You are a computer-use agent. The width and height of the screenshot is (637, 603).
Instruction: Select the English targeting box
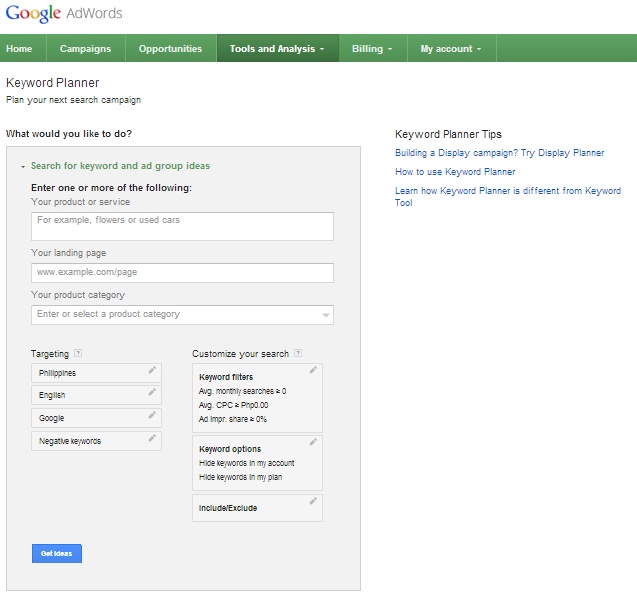click(96, 395)
